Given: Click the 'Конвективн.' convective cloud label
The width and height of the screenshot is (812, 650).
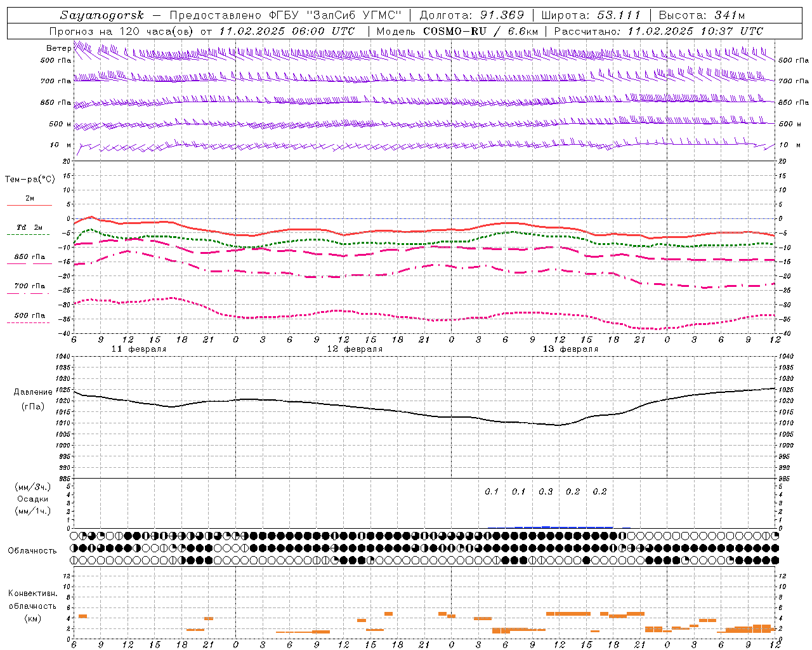Looking at the screenshot, I should click(32, 594).
